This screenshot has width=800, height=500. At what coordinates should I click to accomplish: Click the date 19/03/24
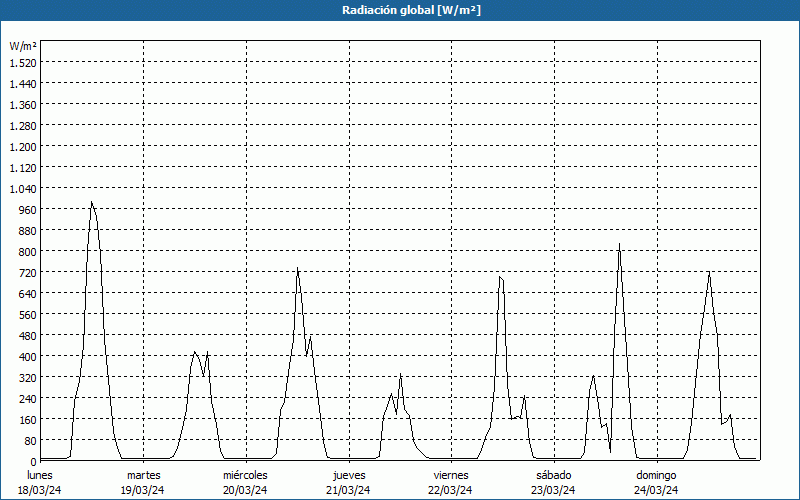pos(142,490)
